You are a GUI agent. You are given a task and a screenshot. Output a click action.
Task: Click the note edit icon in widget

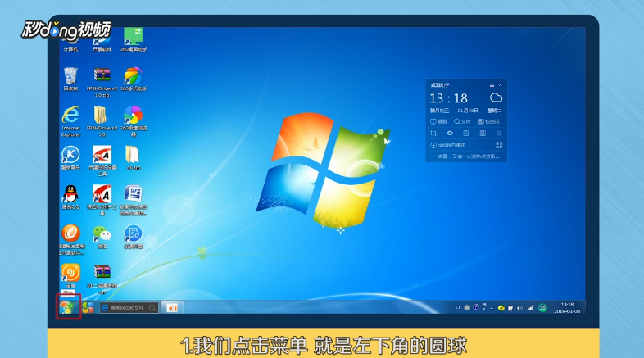click(465, 133)
